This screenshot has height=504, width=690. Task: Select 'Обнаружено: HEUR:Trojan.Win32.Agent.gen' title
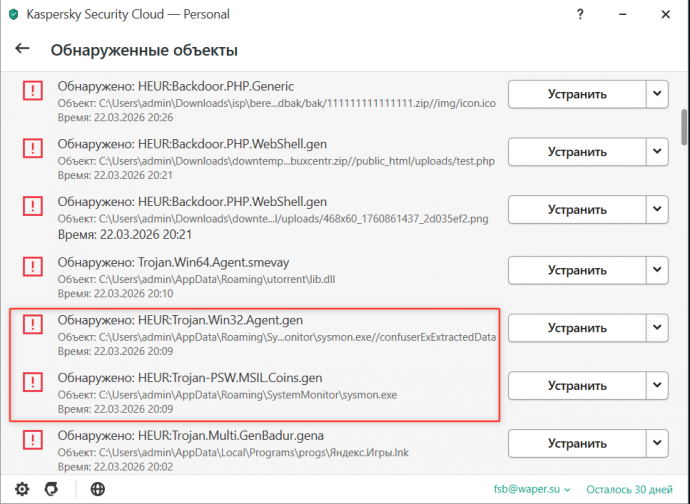(180, 320)
